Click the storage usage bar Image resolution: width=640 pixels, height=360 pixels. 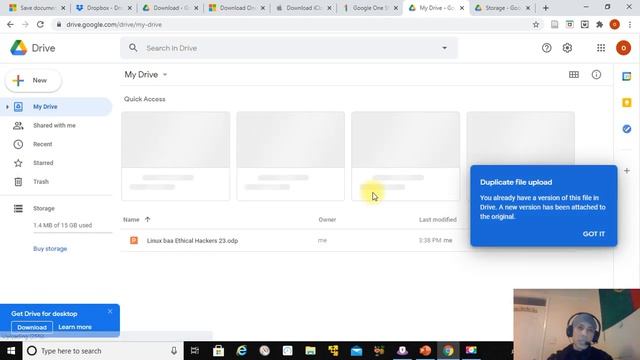(x=73, y=233)
